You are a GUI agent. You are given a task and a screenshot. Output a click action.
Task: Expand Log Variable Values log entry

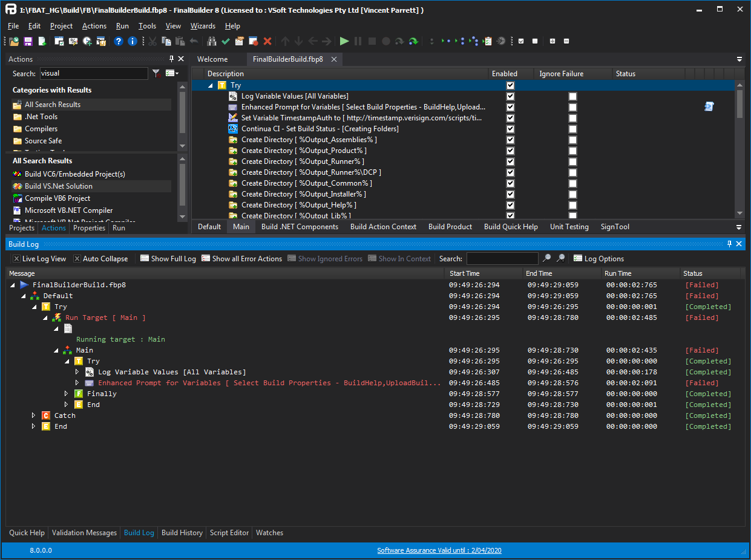coord(77,372)
